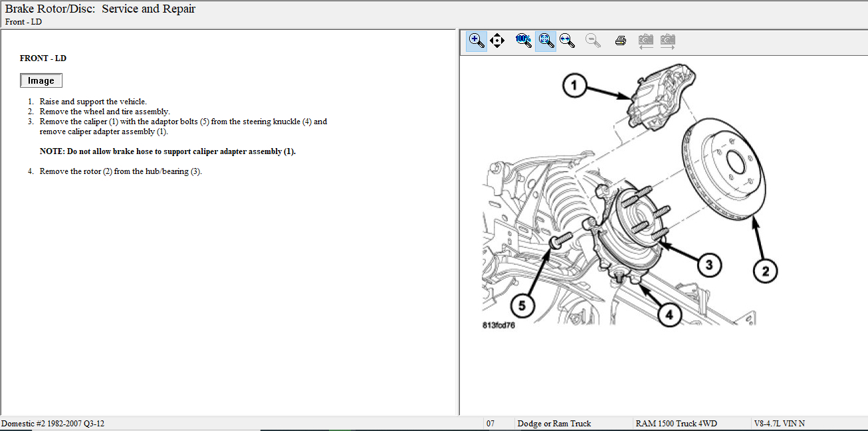Select "RAM 1500 Truck 4WD" status field
The height and width of the screenshot is (431, 868).
pos(676,424)
